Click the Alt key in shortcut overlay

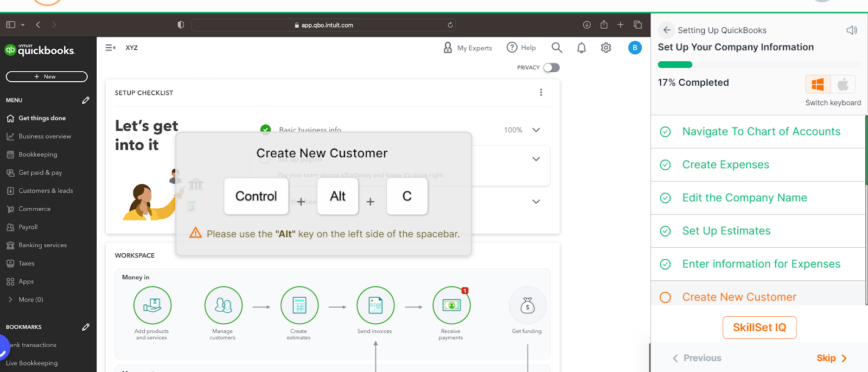pos(338,196)
